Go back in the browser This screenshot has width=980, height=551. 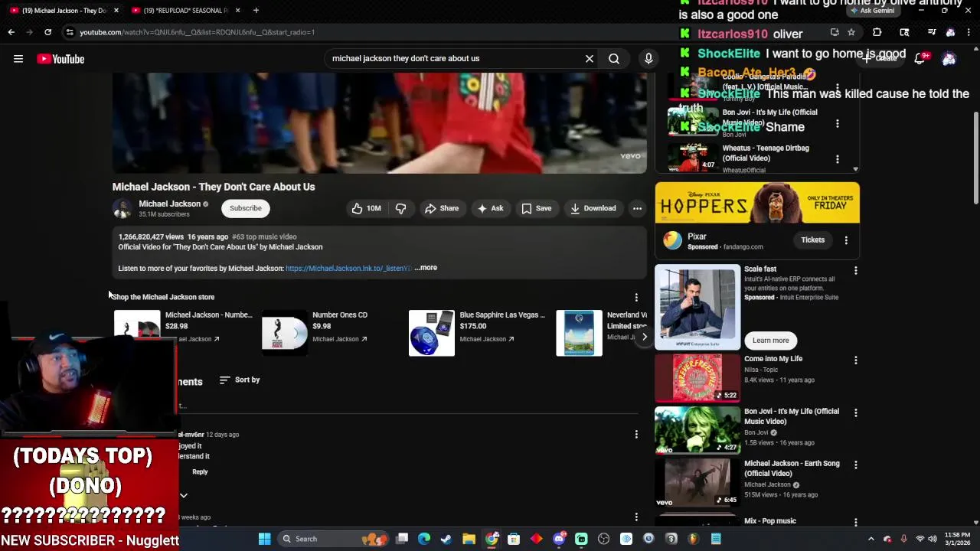click(x=11, y=32)
